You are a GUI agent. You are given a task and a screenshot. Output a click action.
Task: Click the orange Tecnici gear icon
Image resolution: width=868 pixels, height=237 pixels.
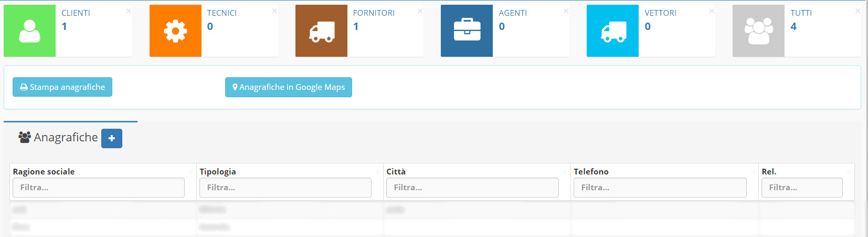tap(175, 31)
